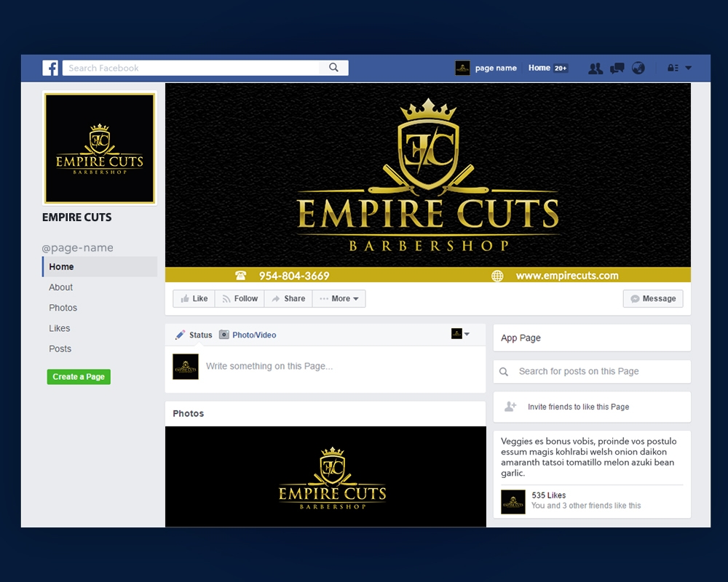The image size is (728, 582).
Task: Open the Empire Cuts profile picture thumbnail
Action: pyautogui.click(x=100, y=148)
